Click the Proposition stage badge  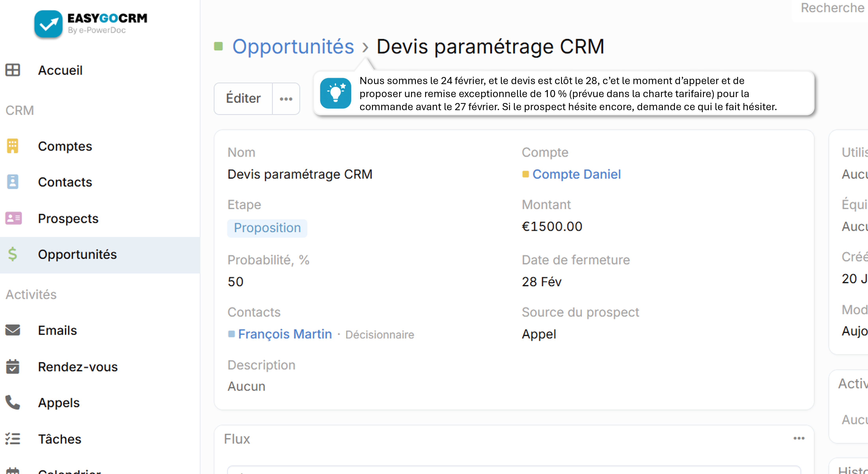(x=267, y=228)
